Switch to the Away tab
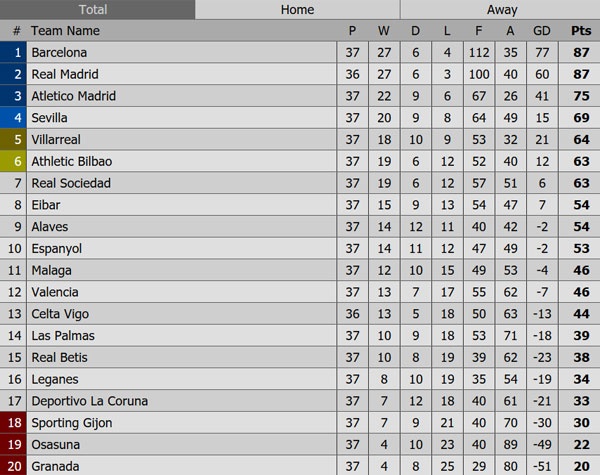600x475 pixels. [x=501, y=10]
